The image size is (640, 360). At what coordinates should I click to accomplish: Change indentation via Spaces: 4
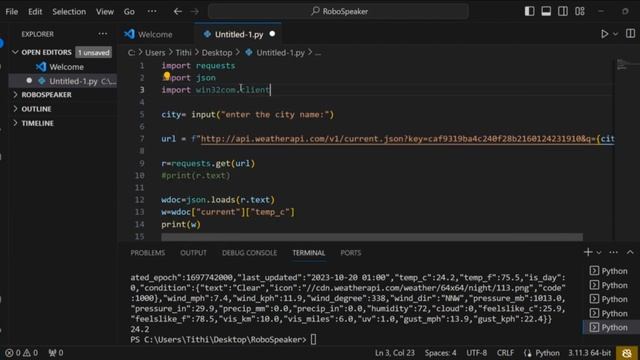(440, 353)
